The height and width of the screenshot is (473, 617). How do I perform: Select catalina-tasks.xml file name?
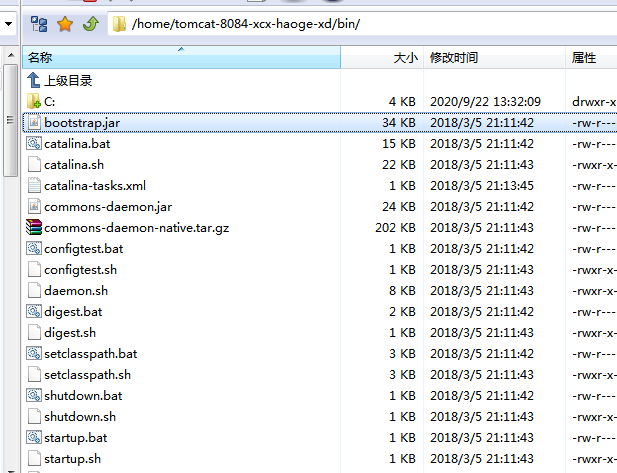click(x=95, y=185)
